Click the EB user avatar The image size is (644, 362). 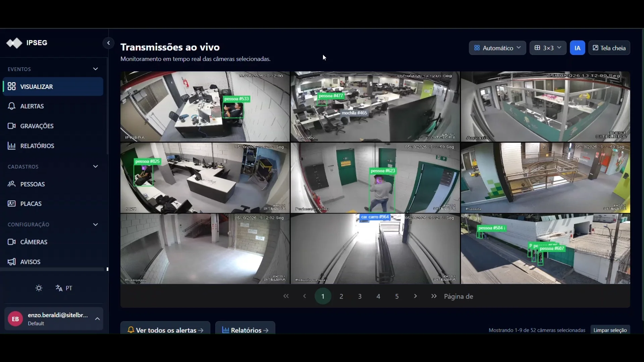coord(15,319)
